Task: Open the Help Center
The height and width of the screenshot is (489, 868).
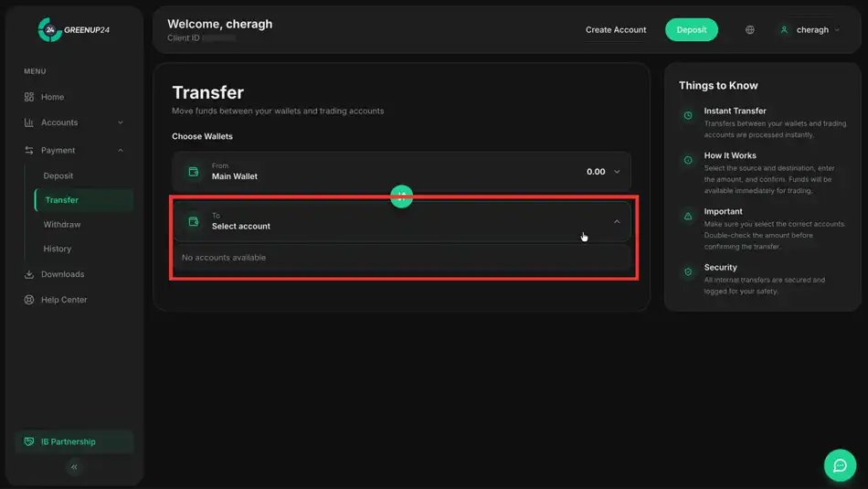Action: (64, 300)
